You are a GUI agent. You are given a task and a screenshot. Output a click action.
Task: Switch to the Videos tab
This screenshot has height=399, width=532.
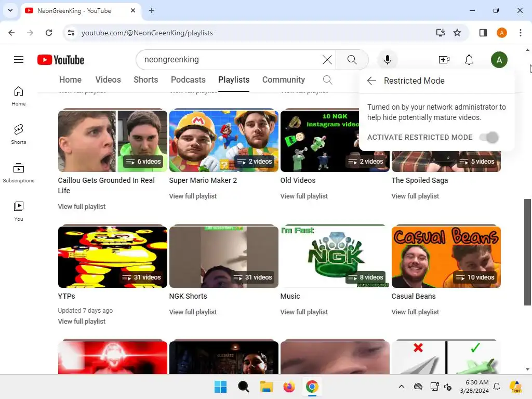108,79
